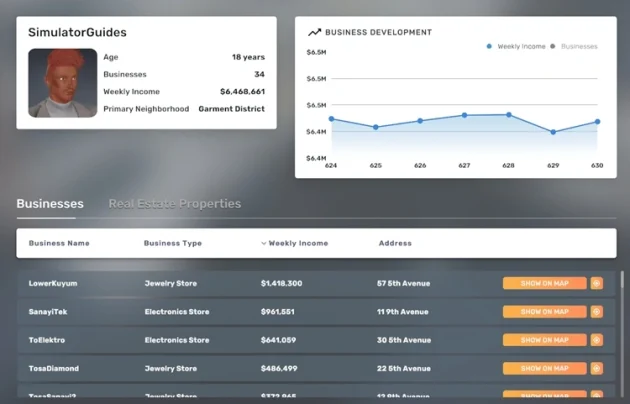
Task: Toggle the Weekly Income legend series
Action: (516, 47)
